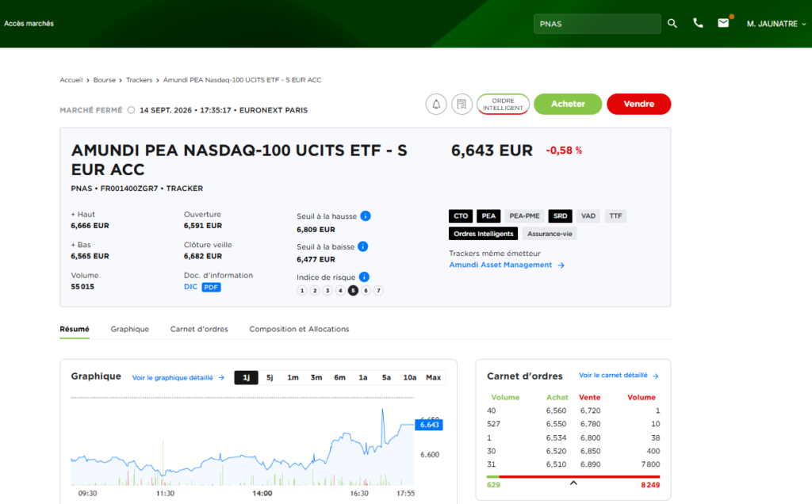Image resolution: width=812 pixels, height=504 pixels.
Task: Select risk index circle 5
Action: click(353, 290)
